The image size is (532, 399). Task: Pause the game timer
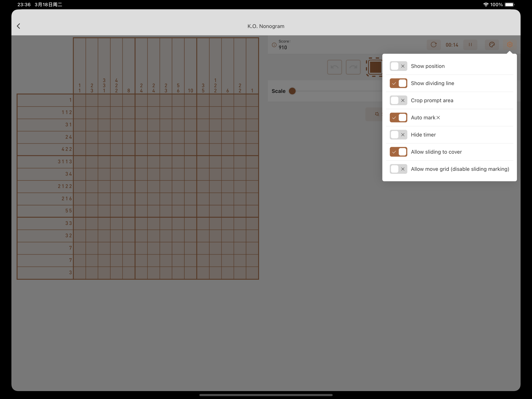pyautogui.click(x=470, y=45)
